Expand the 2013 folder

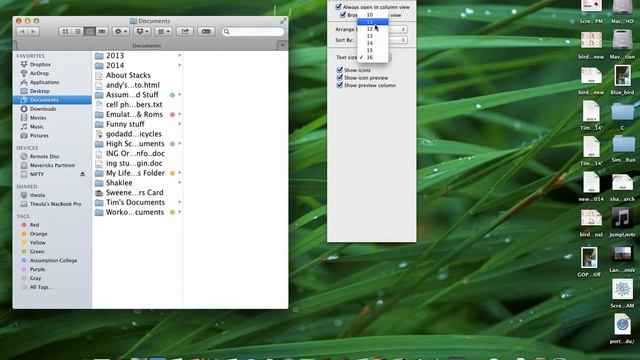click(180, 56)
